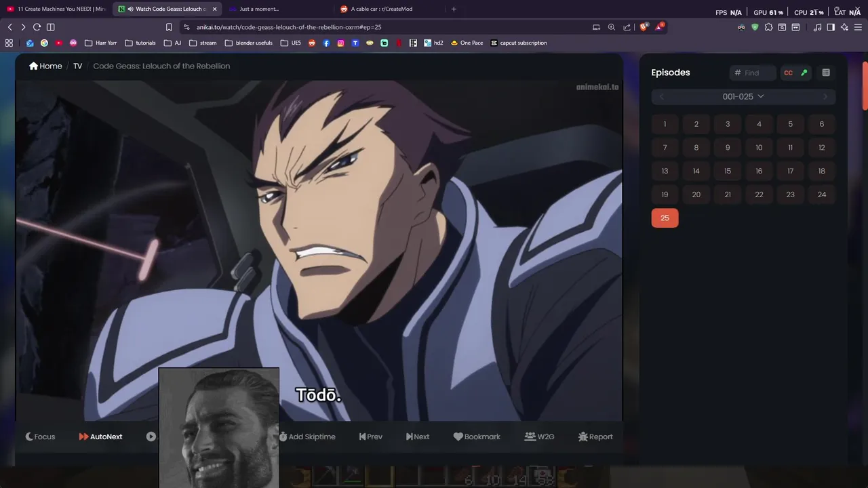Screen dimensions: 868x488
Task: Toggle the CC subtitle filter button
Action: pyautogui.click(x=788, y=73)
